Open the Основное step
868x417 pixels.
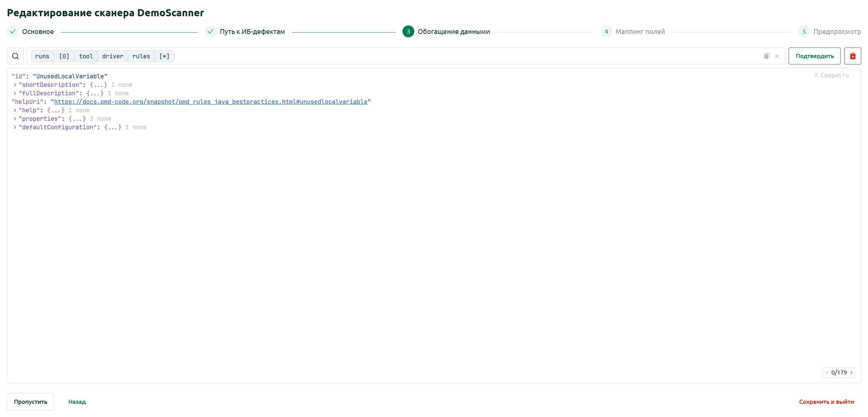[38, 32]
